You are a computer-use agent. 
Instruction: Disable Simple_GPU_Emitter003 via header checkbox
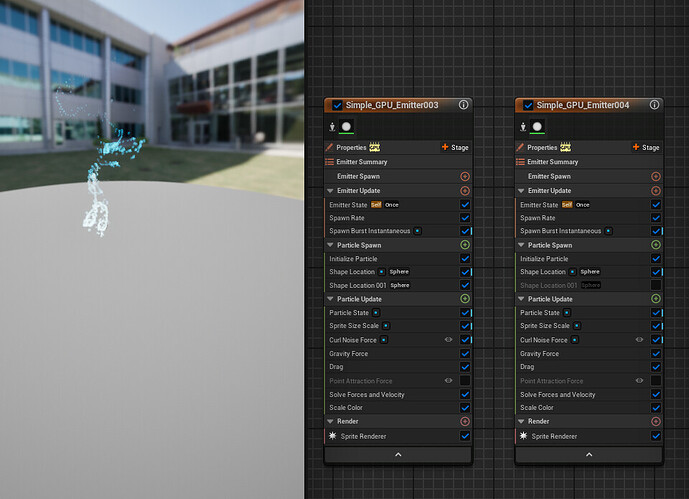tap(337, 105)
